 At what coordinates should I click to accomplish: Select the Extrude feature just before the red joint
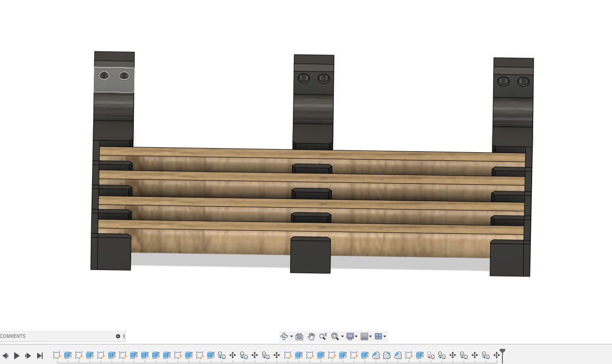tap(420, 355)
